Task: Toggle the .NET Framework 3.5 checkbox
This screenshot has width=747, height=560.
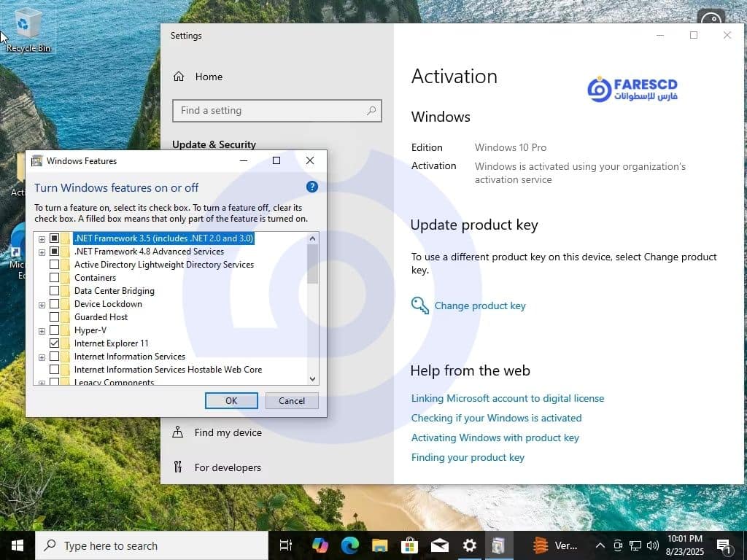Action: [54, 238]
